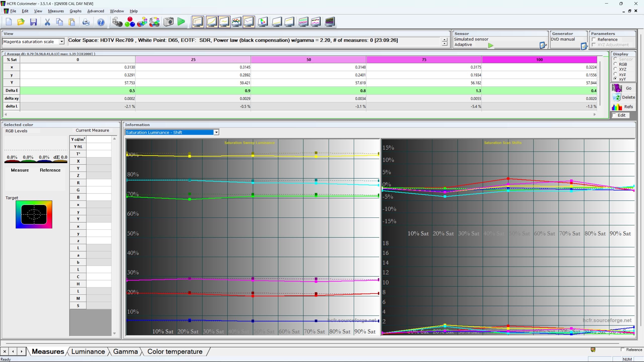Switch to the Gamma tab
Viewport: 644px width, 362px height.
125,351
